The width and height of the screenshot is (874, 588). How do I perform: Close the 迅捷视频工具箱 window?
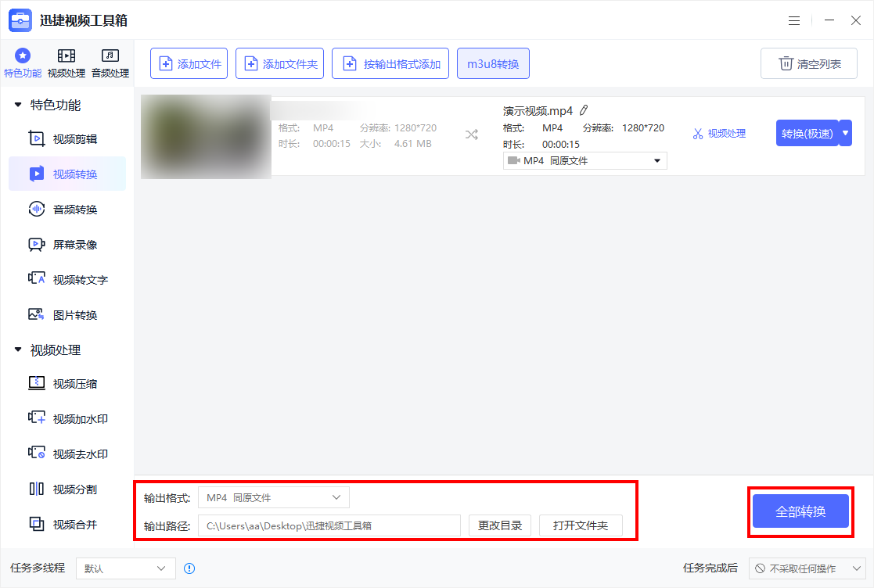[856, 20]
